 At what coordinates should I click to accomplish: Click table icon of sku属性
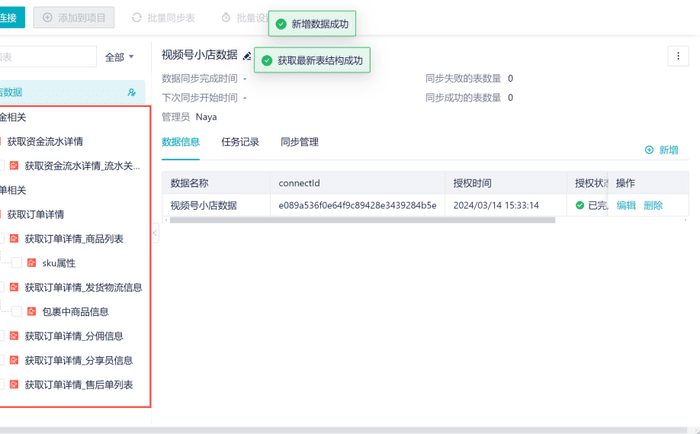pos(31,263)
